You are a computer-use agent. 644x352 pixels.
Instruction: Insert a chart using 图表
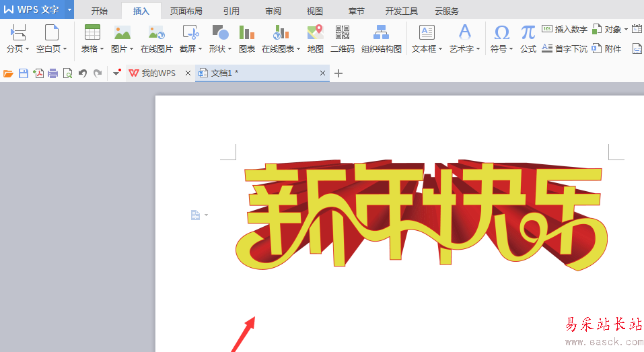pos(247,39)
